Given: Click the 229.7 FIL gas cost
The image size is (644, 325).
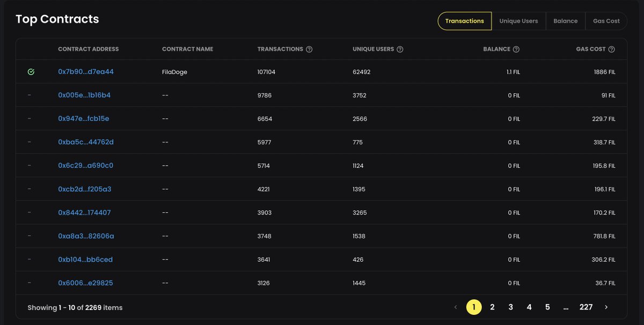Looking at the screenshot, I should pyautogui.click(x=604, y=119).
